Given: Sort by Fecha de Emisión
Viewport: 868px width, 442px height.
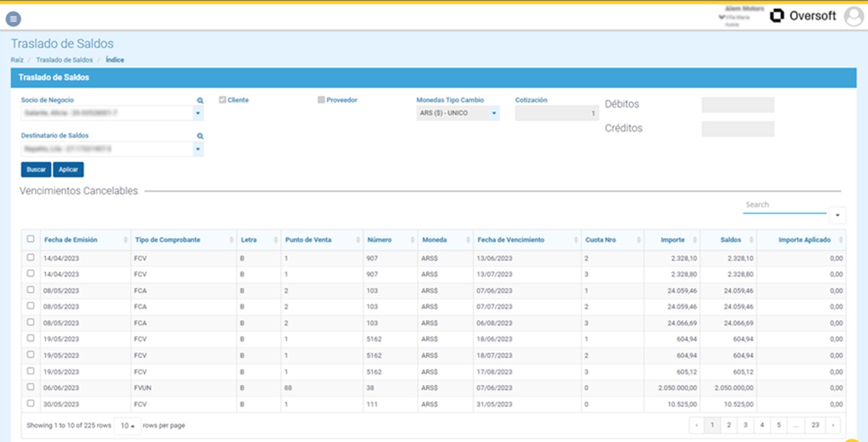Looking at the screenshot, I should coord(85,240).
